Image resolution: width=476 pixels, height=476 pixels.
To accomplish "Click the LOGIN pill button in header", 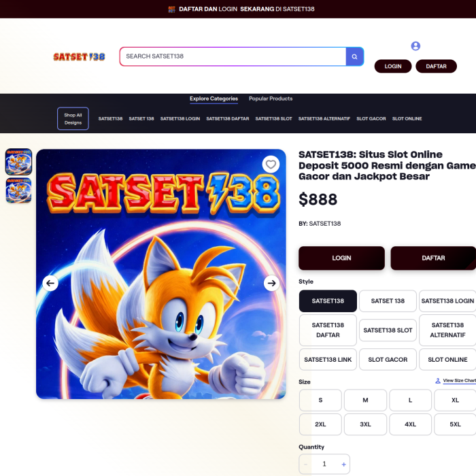I will 393,66.
